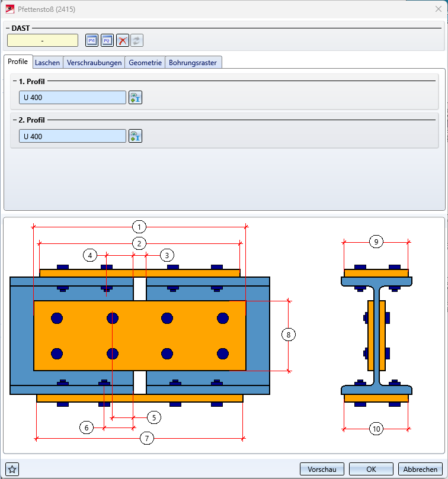448x479 pixels.
Task: Click the star favorites icon
Action: pos(12,469)
